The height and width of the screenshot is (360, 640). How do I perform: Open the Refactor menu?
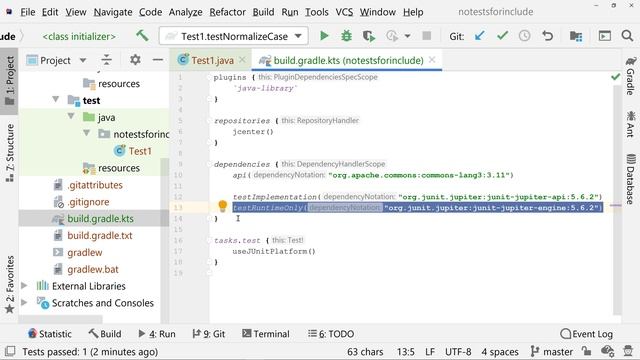pos(227,12)
